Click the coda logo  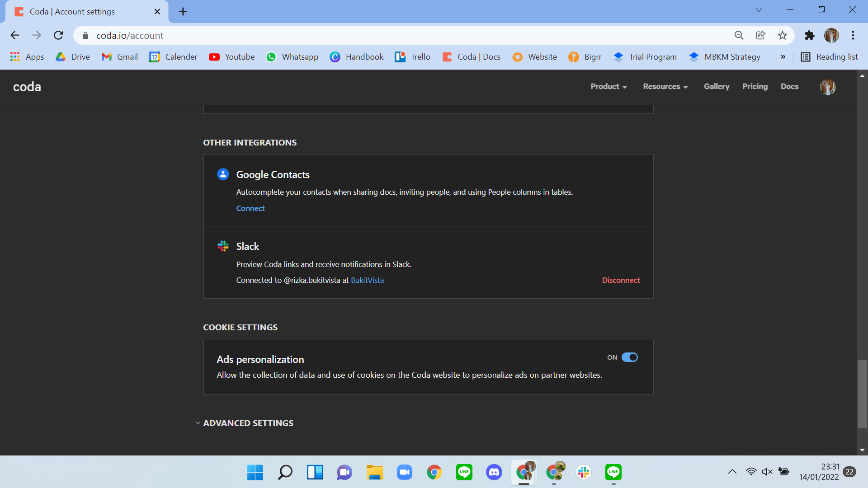point(27,87)
